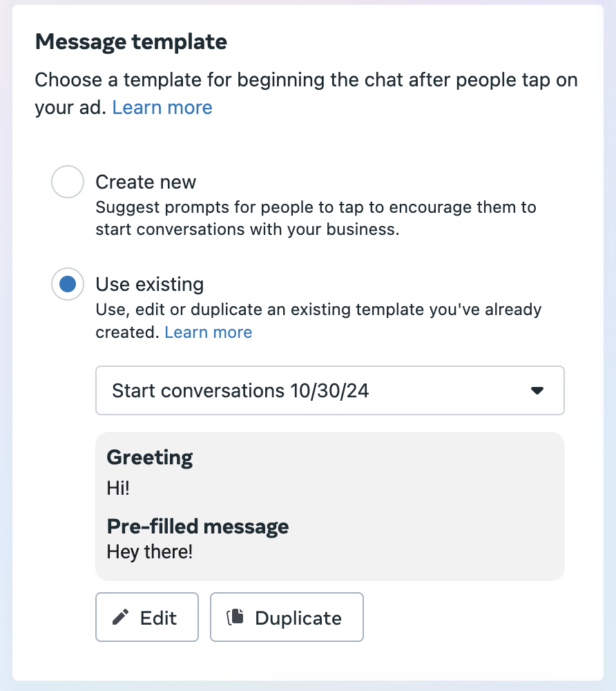The height and width of the screenshot is (691, 616).
Task: Click the "Use, edit or duplicate" description
Action: (x=318, y=310)
